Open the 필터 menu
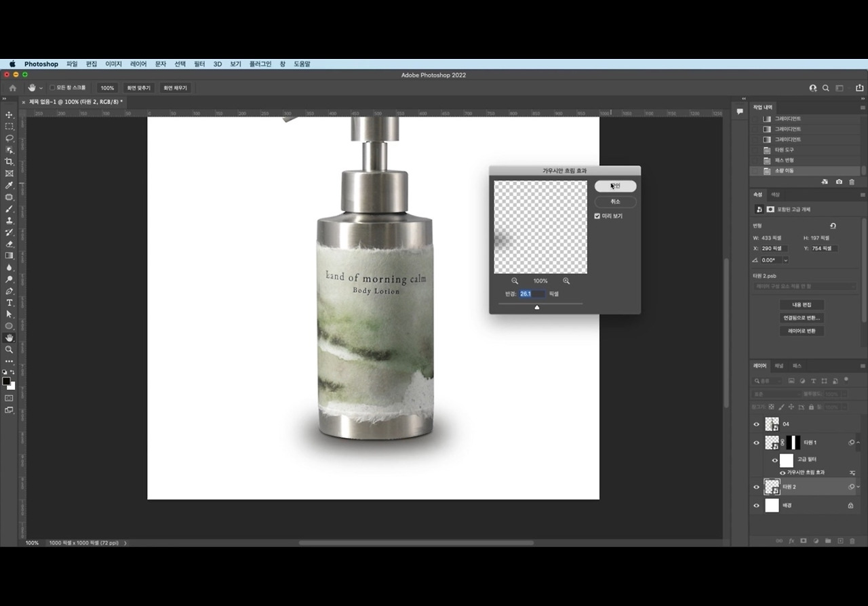This screenshot has height=606, width=868. click(x=199, y=64)
